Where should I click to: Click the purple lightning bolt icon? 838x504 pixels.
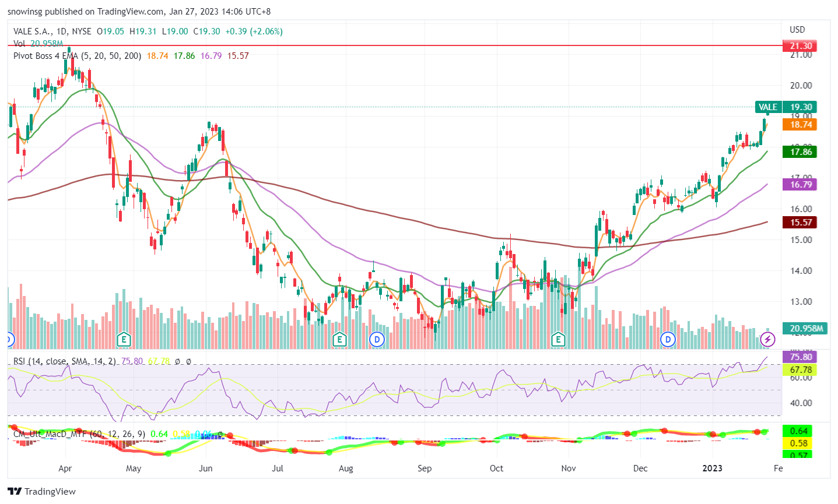click(x=768, y=339)
